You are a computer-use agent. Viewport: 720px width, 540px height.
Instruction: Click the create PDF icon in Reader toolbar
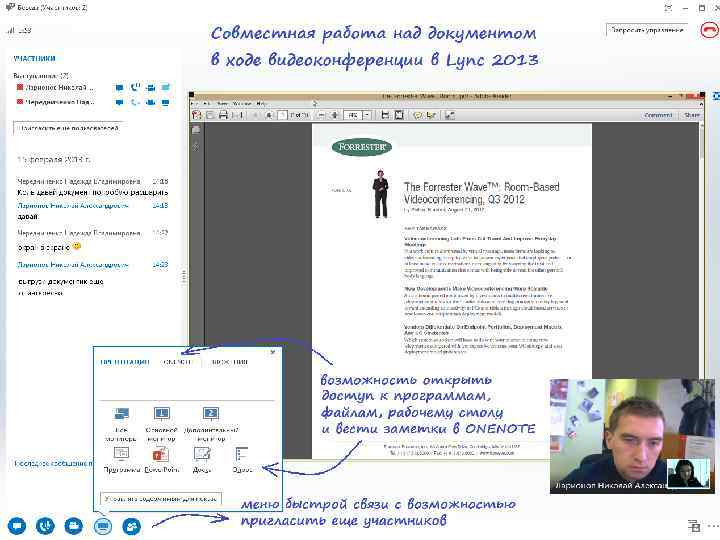[197, 115]
